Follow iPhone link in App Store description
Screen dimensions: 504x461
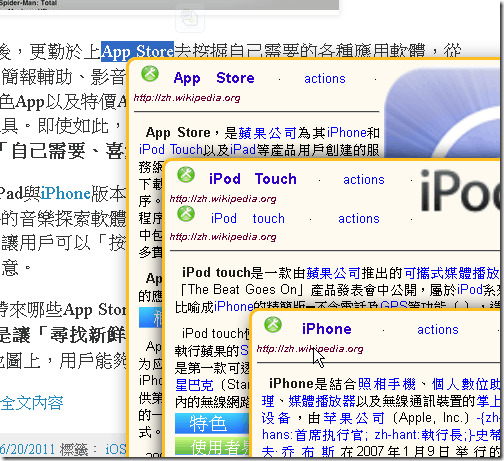click(x=346, y=133)
